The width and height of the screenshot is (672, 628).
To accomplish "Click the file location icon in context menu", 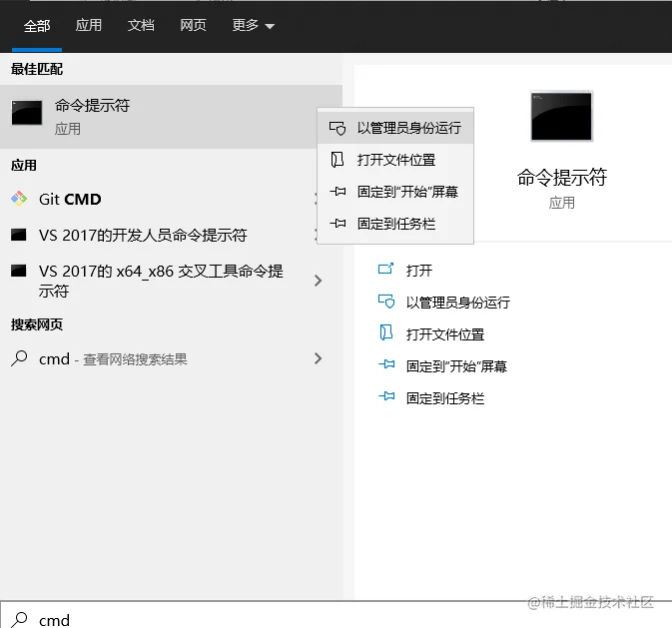I will (337, 160).
